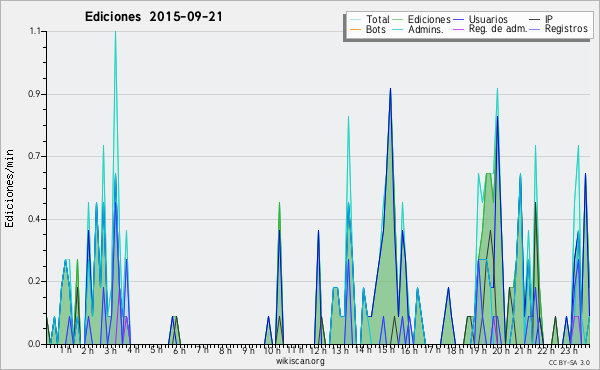Click the Bots legend orange line
The height and width of the screenshot is (370, 600).
(x=355, y=29)
